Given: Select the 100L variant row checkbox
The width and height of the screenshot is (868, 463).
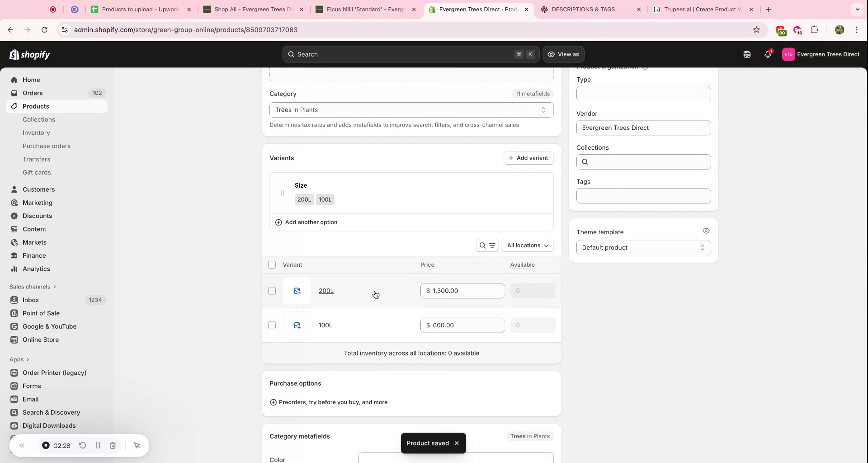Looking at the screenshot, I should [x=272, y=325].
